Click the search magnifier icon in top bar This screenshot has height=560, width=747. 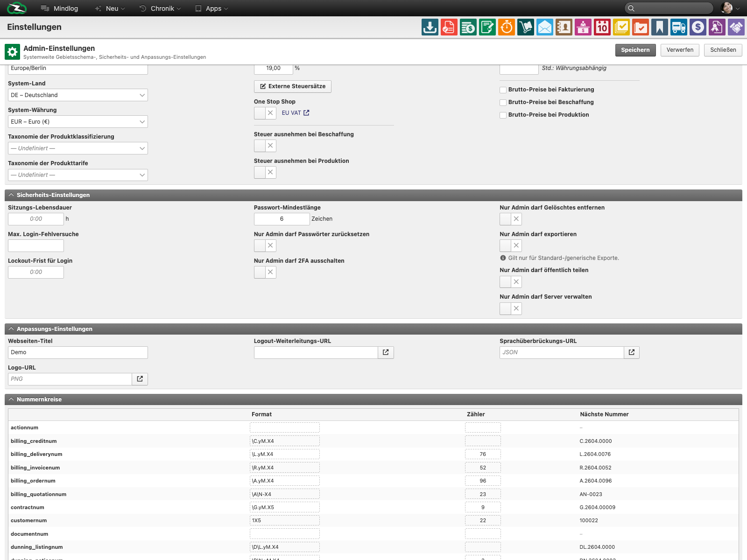(631, 8)
